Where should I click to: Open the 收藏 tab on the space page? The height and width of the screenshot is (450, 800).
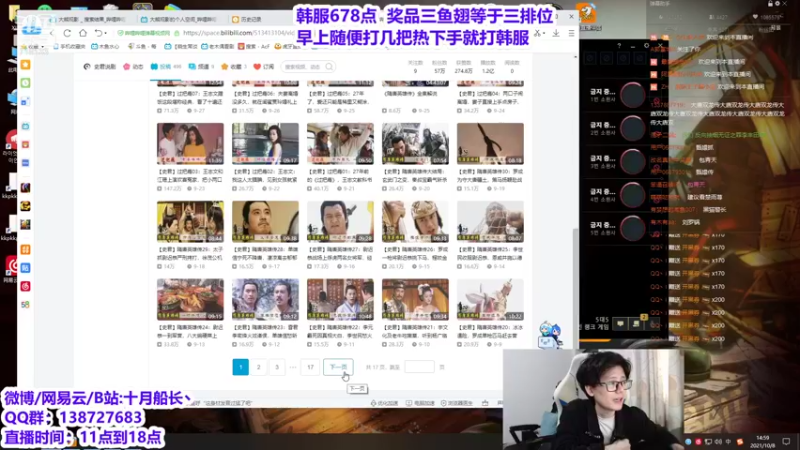tap(234, 67)
